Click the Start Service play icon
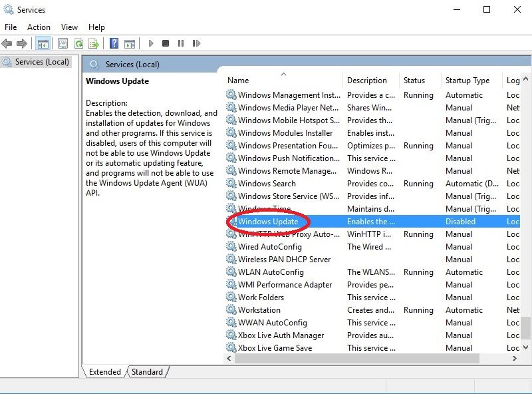This screenshot has height=394, width=532. pos(151,43)
